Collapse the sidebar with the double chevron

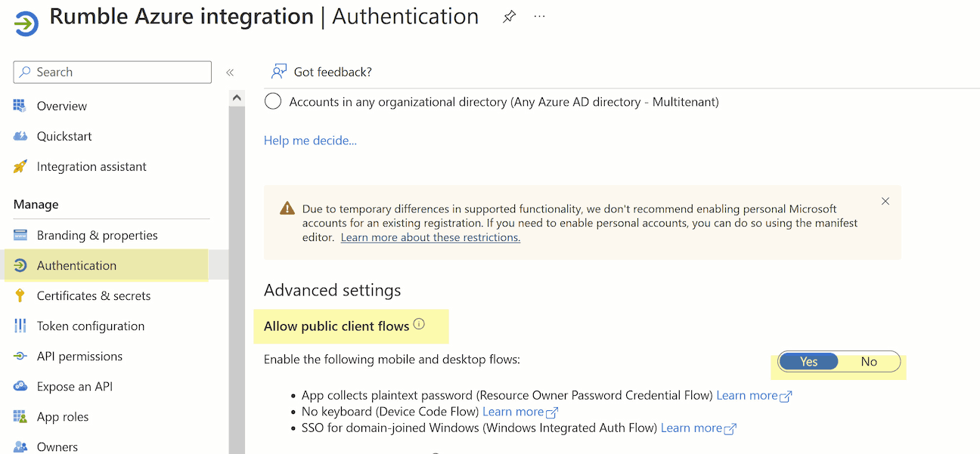click(230, 73)
